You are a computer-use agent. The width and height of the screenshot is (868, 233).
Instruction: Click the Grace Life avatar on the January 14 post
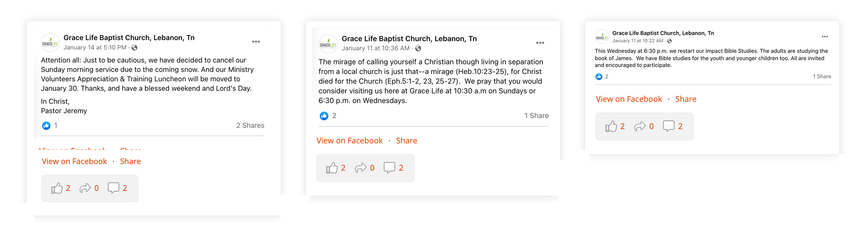click(50, 43)
